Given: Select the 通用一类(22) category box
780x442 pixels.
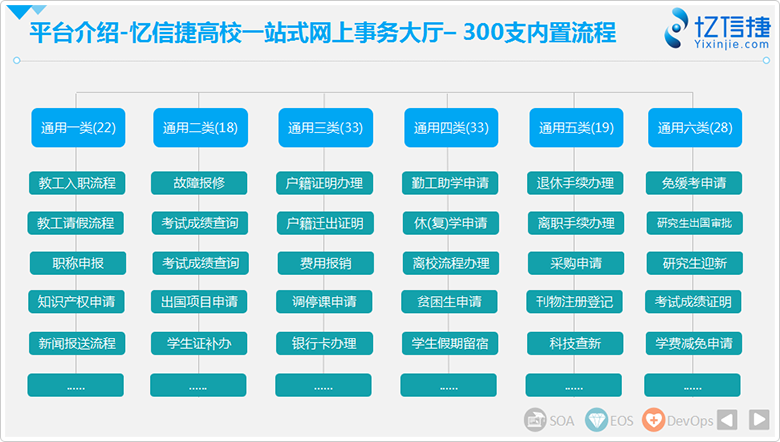Looking at the screenshot, I should pos(78,128).
